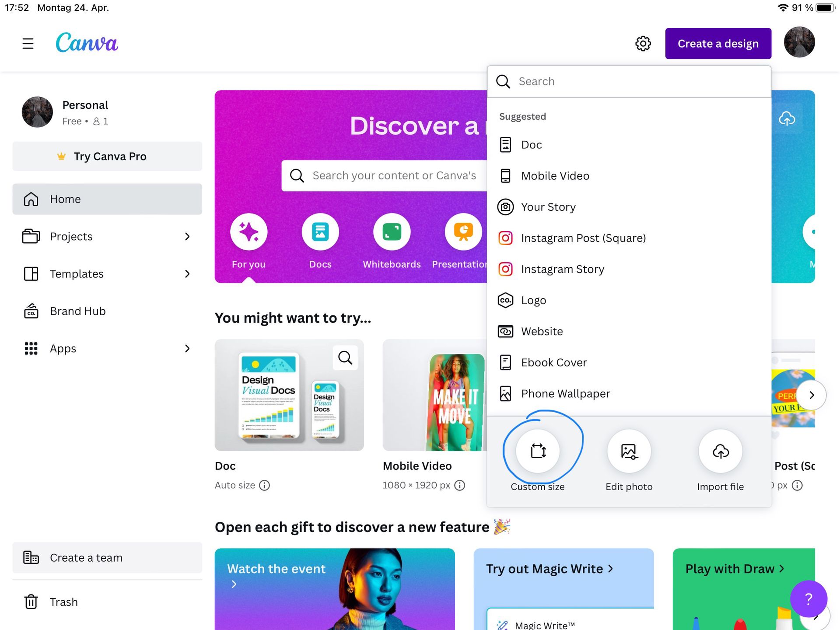Open the profile avatar in header

799,42
